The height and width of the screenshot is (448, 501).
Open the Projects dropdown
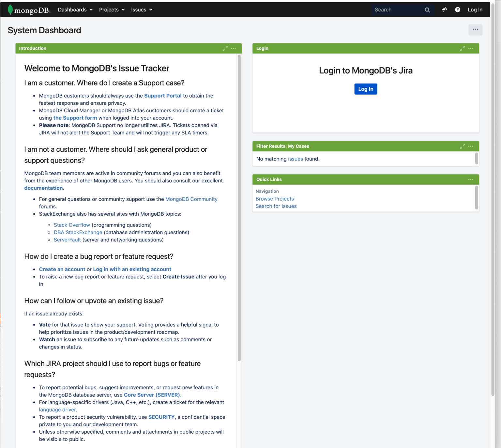112,9
